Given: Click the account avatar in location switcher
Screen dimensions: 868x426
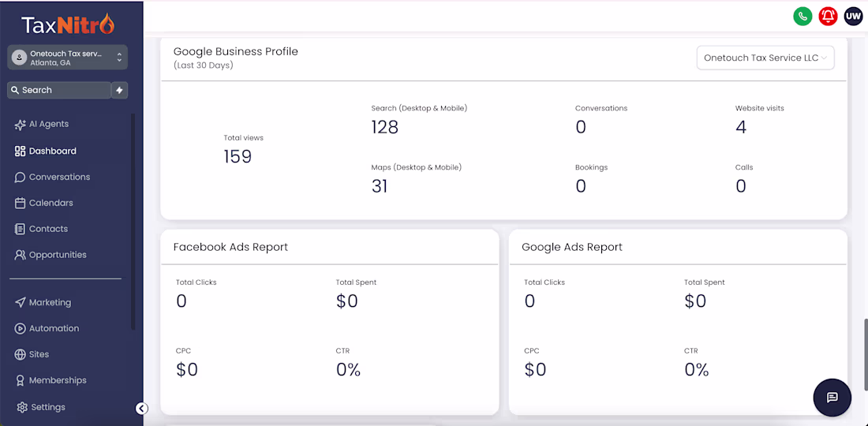Looking at the screenshot, I should [x=20, y=58].
